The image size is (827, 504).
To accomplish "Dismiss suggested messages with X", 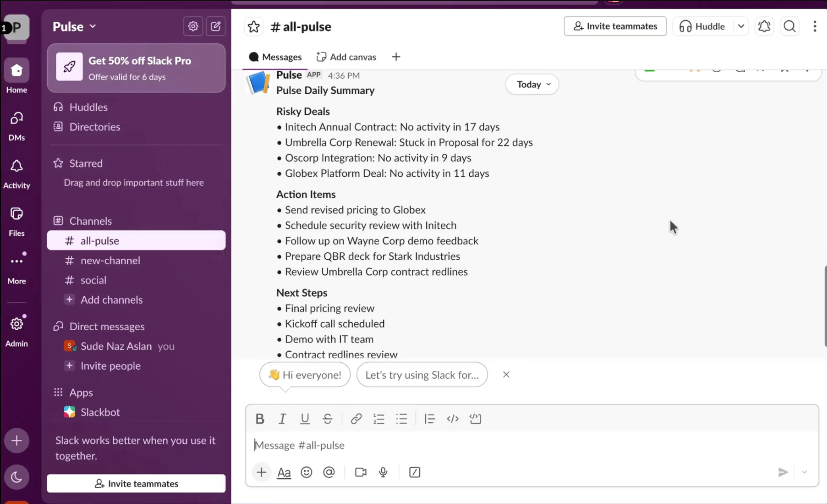I will click(x=506, y=374).
